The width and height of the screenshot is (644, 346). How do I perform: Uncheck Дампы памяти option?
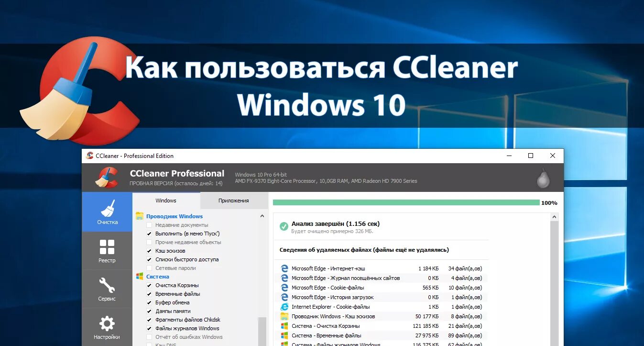click(149, 311)
